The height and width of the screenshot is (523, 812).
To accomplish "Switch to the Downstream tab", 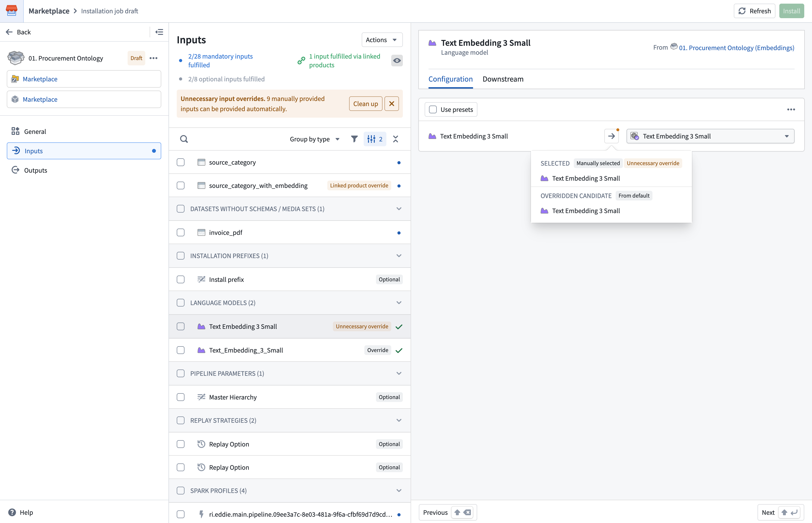I will point(503,79).
